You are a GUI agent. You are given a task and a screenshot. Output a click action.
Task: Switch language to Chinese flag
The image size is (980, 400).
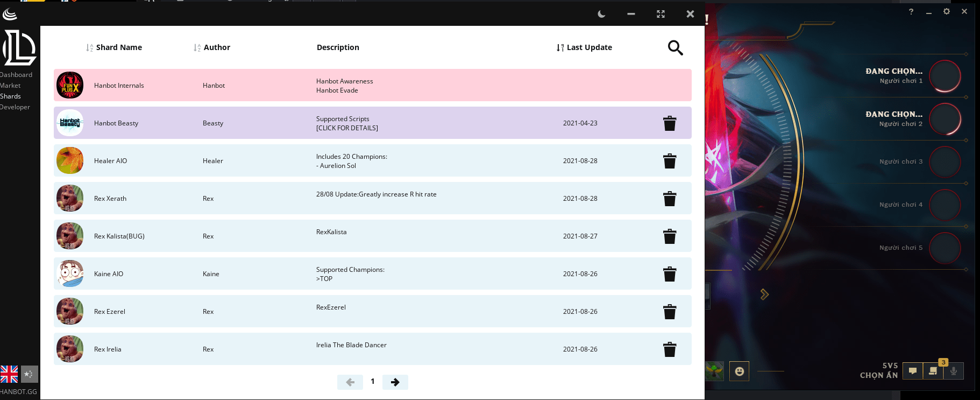(30, 374)
